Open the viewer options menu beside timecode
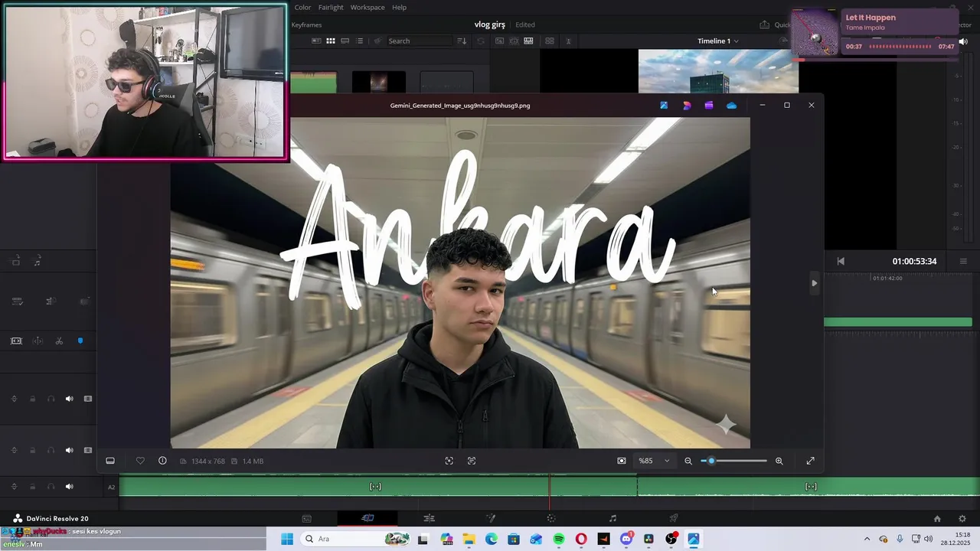Screen dimensions: 980x551 pyautogui.click(x=963, y=261)
